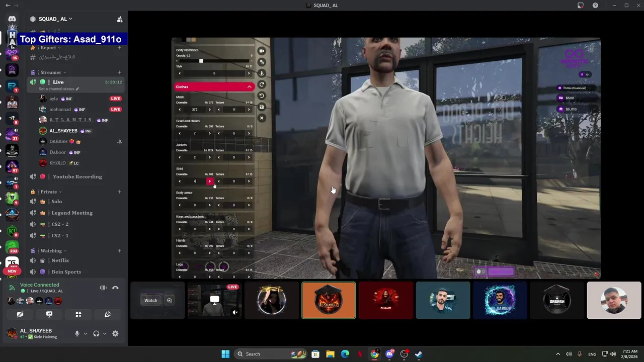Screen dimensions: 644x362
Task: Collapse the Clothes section header
Action: pyautogui.click(x=214, y=86)
